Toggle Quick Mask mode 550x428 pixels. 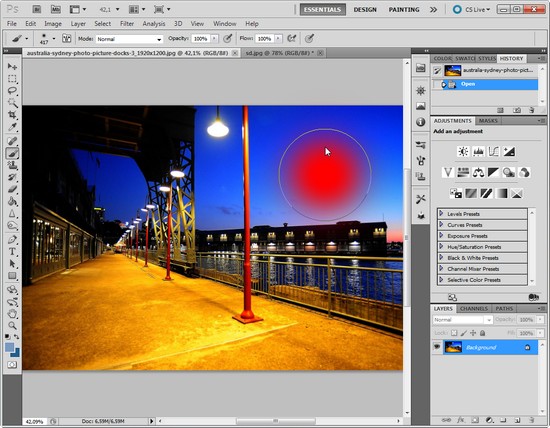click(12, 365)
